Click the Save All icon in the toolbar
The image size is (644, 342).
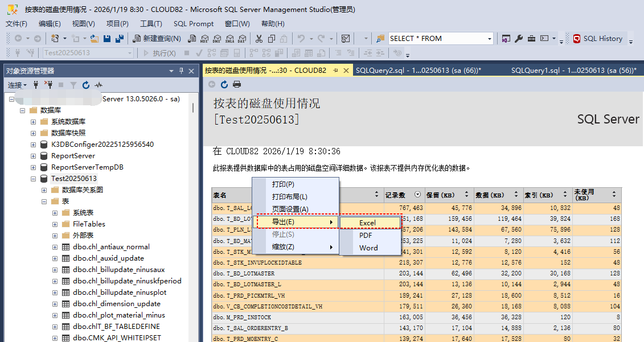point(120,39)
